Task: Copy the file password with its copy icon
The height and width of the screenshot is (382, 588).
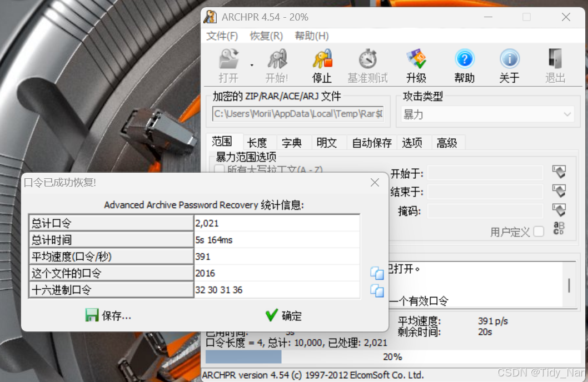Action: pyautogui.click(x=377, y=273)
